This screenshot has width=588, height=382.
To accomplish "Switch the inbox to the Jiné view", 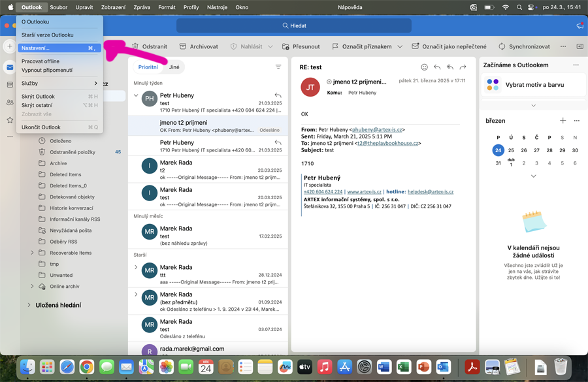I will 174,67.
